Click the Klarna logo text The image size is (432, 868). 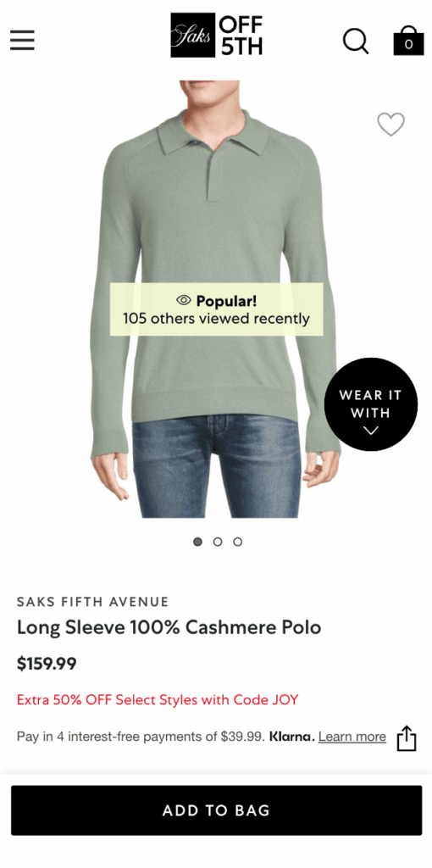291,737
